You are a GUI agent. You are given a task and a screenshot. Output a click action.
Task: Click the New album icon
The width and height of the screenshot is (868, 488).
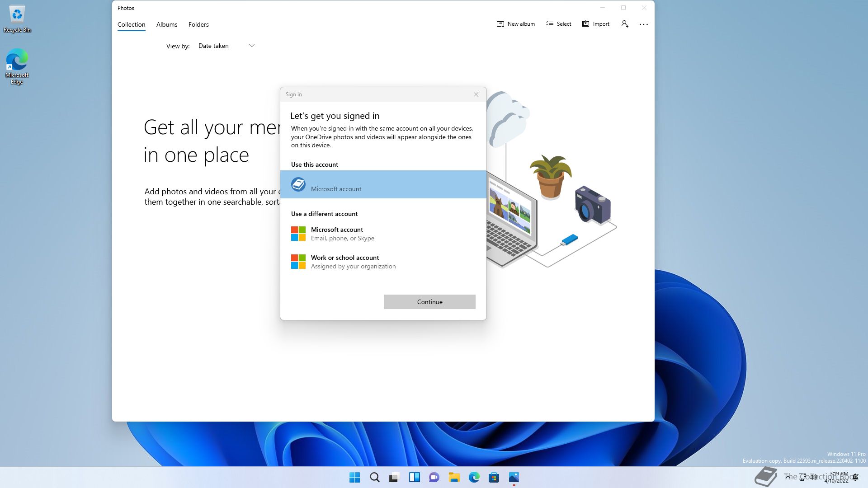500,24
